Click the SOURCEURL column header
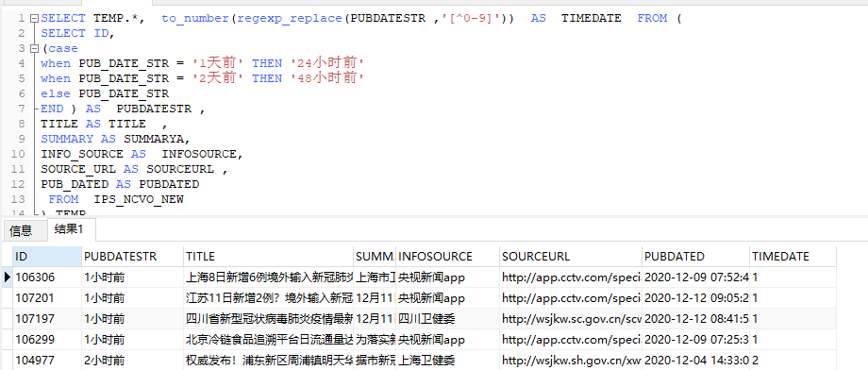868x370 pixels. pos(571,257)
